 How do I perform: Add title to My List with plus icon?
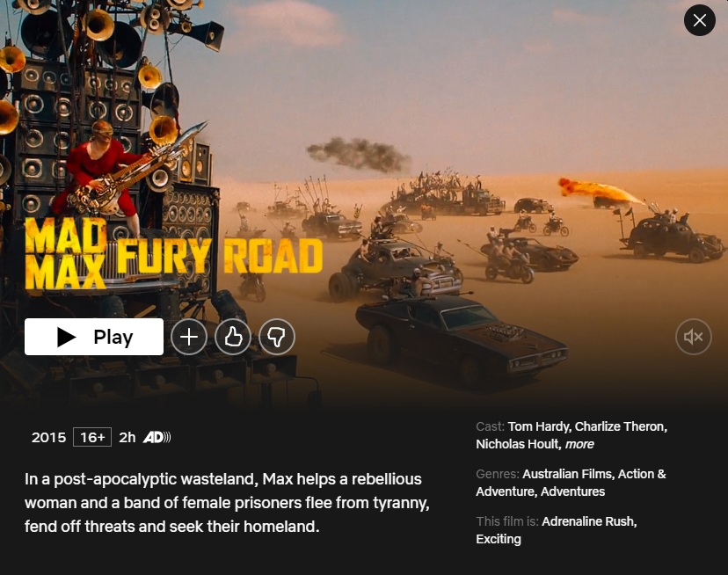[x=189, y=337]
